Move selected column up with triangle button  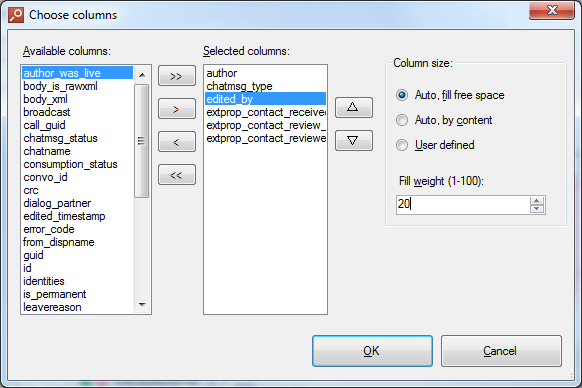click(353, 108)
